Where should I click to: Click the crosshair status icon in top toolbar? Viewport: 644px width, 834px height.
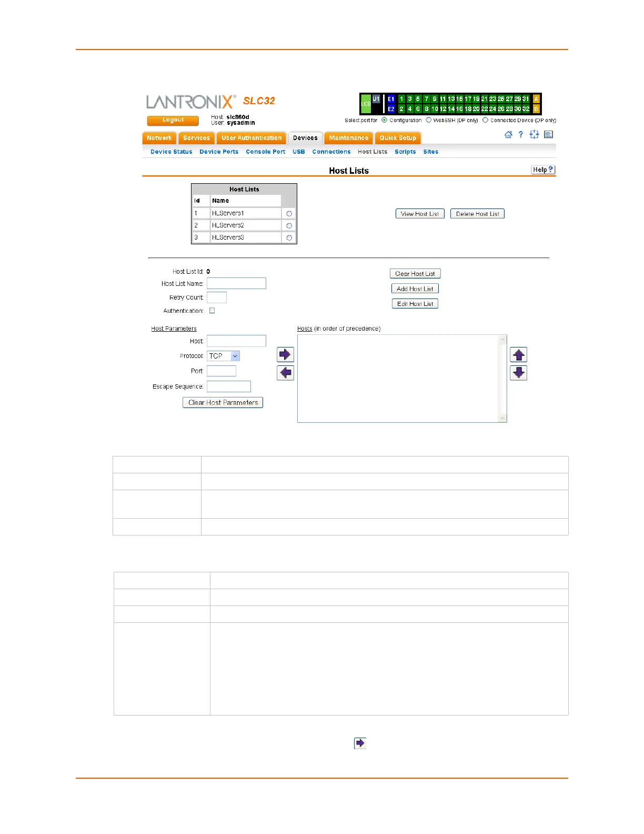534,135
